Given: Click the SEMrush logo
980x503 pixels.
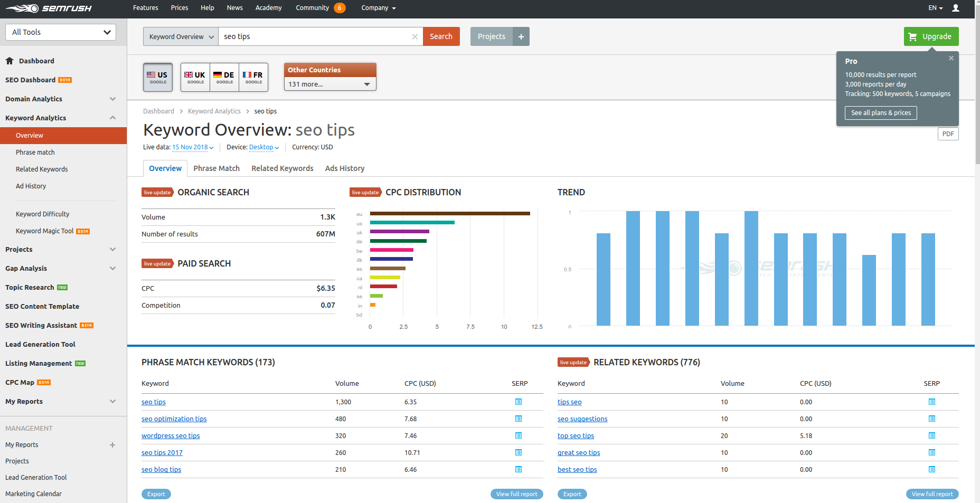Looking at the screenshot, I should pyautogui.click(x=49, y=8).
